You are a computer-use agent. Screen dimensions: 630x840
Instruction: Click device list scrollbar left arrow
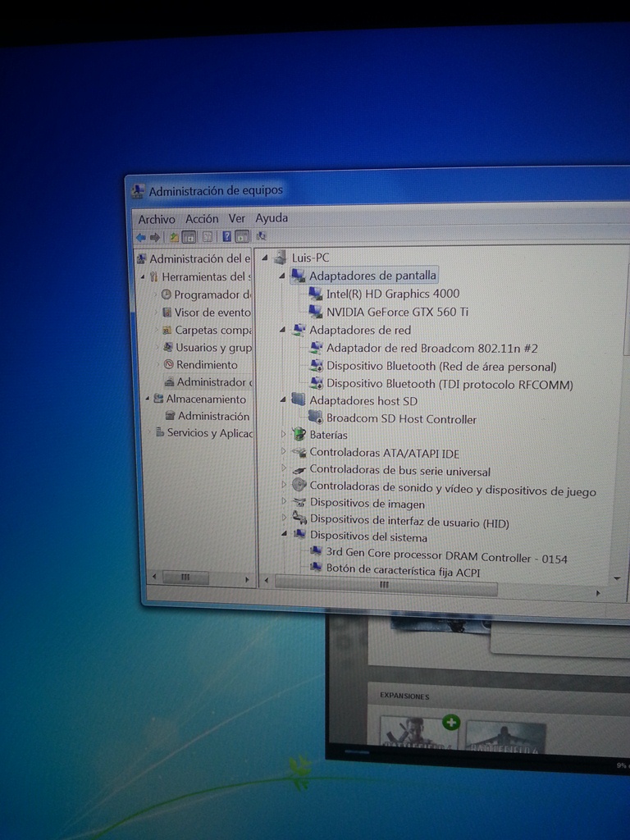(x=267, y=580)
